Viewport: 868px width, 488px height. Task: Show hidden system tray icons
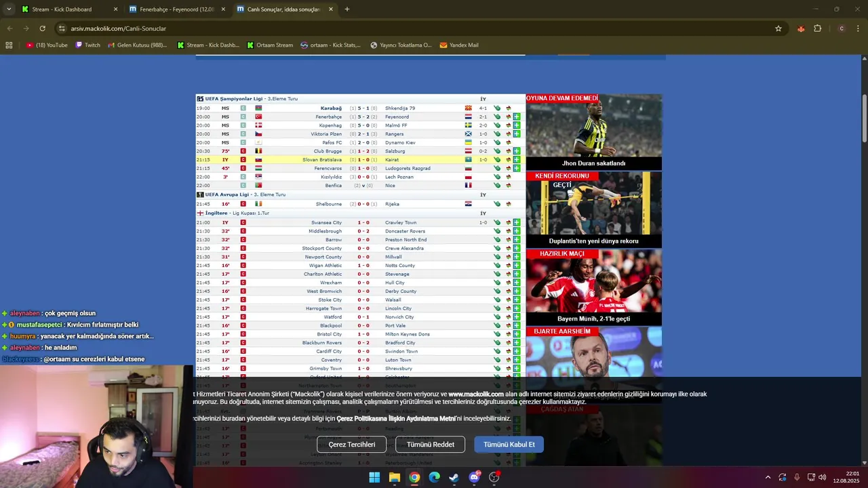[768, 477]
